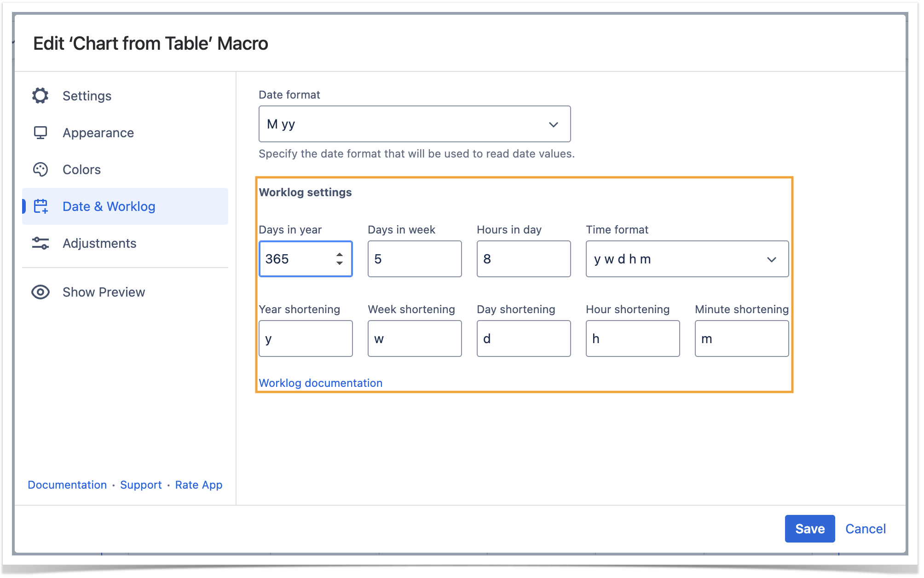924x578 pixels.
Task: Click the Cancel link
Action: 865,529
